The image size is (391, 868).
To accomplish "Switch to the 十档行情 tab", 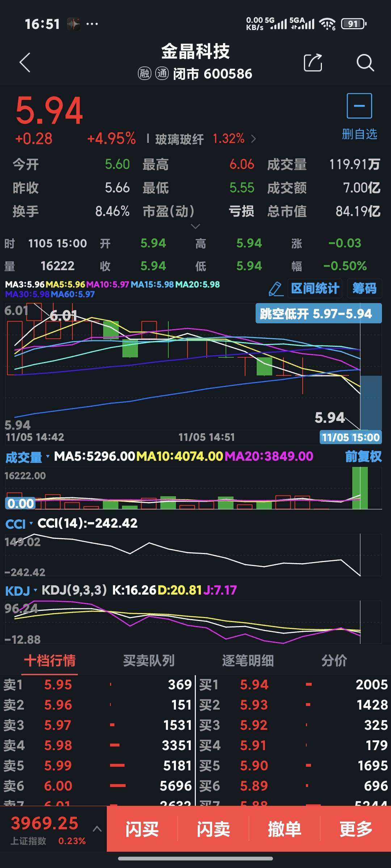I will point(50,660).
